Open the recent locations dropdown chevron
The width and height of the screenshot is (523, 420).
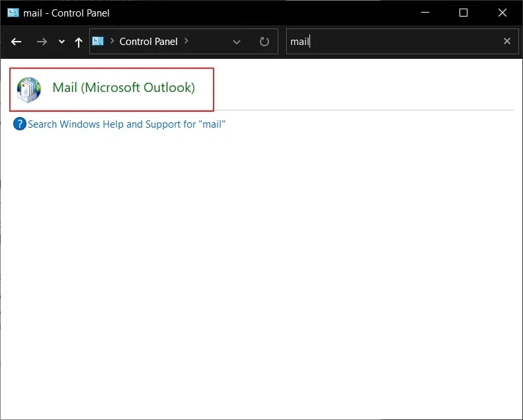point(61,42)
